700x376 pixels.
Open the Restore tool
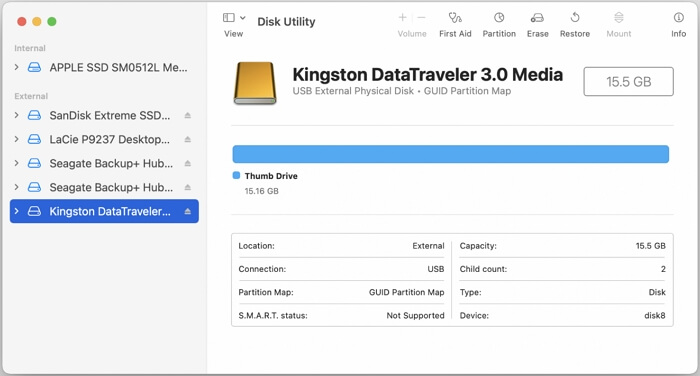pyautogui.click(x=575, y=25)
